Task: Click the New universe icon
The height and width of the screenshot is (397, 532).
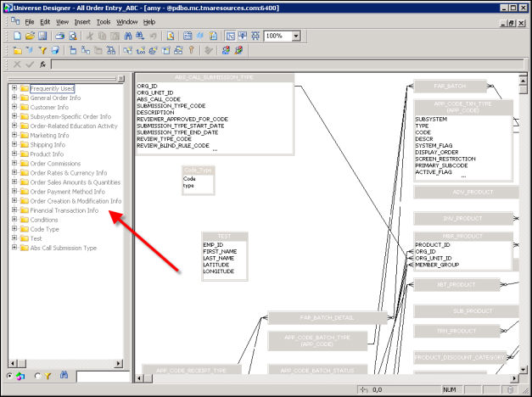Action: [x=18, y=36]
